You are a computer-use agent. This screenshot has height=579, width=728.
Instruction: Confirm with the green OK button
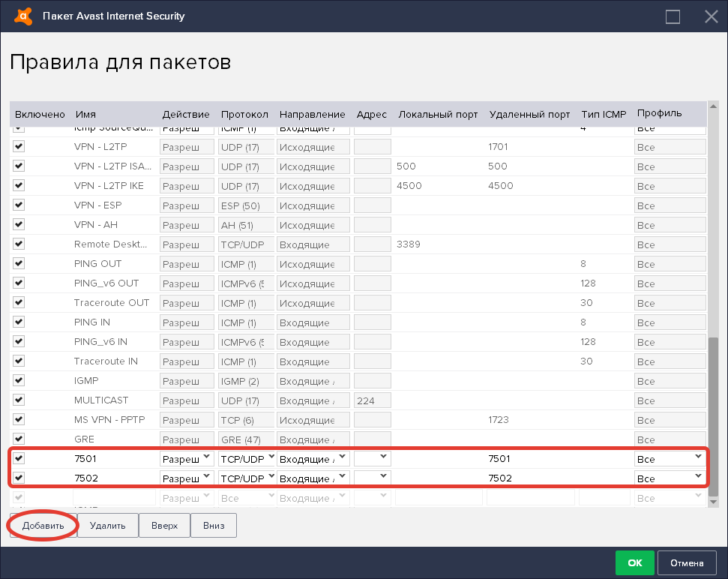click(635, 562)
